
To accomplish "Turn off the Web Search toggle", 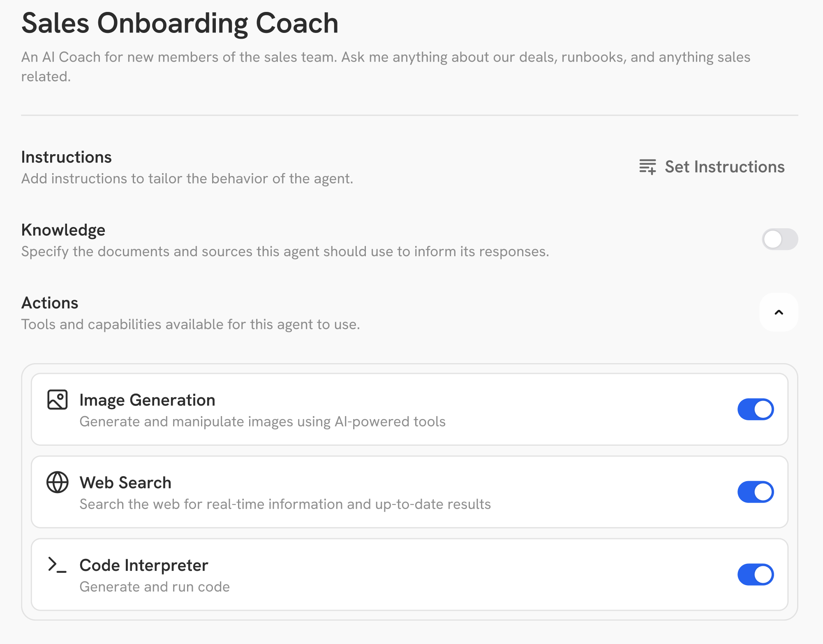I will point(755,492).
